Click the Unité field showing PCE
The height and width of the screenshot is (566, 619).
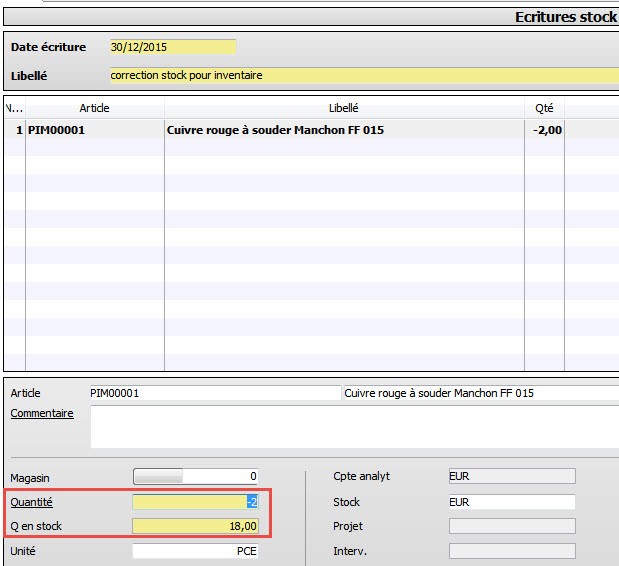pyautogui.click(x=196, y=551)
